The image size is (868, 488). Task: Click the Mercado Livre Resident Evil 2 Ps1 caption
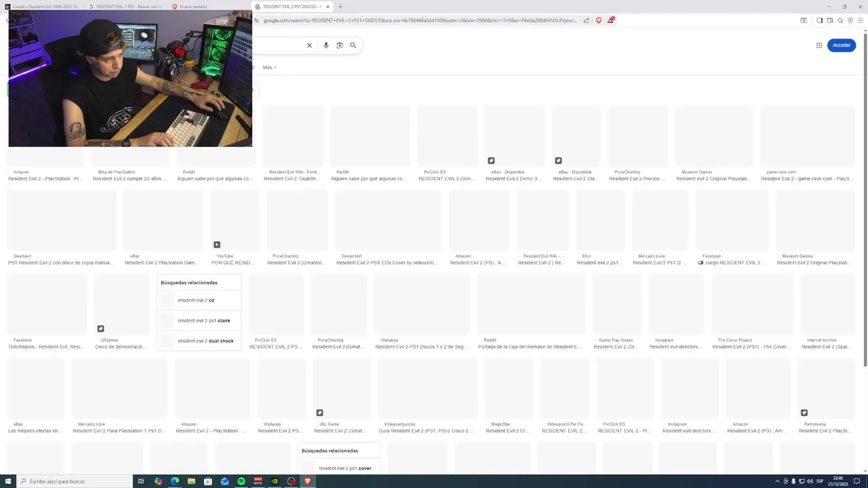tap(660, 262)
